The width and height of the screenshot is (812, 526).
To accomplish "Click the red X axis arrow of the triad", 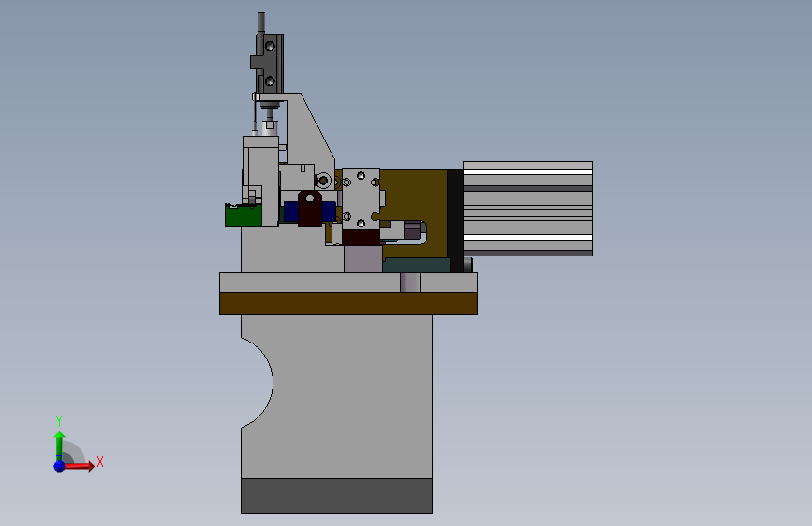I will coord(80,466).
